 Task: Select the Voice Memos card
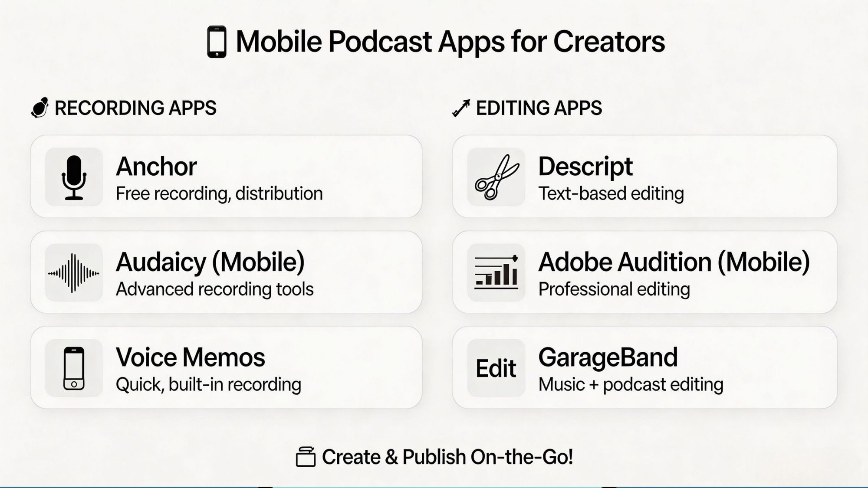click(226, 367)
